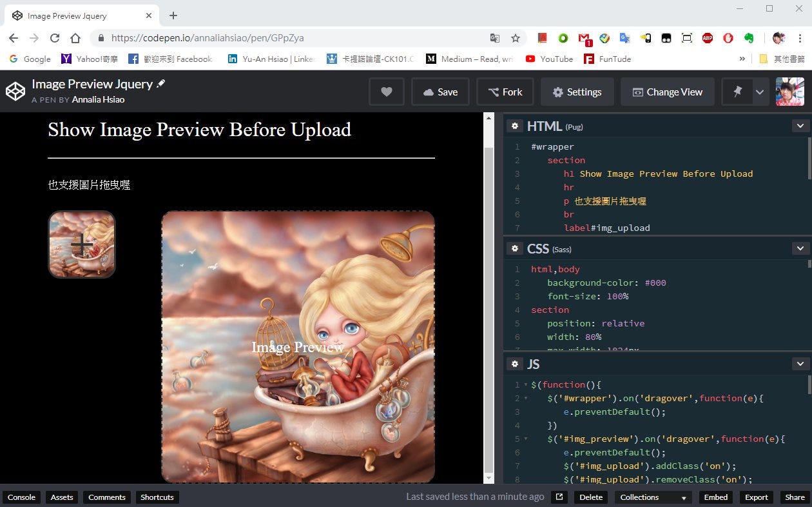
Task: Open the Assets panel
Action: pos(62,497)
